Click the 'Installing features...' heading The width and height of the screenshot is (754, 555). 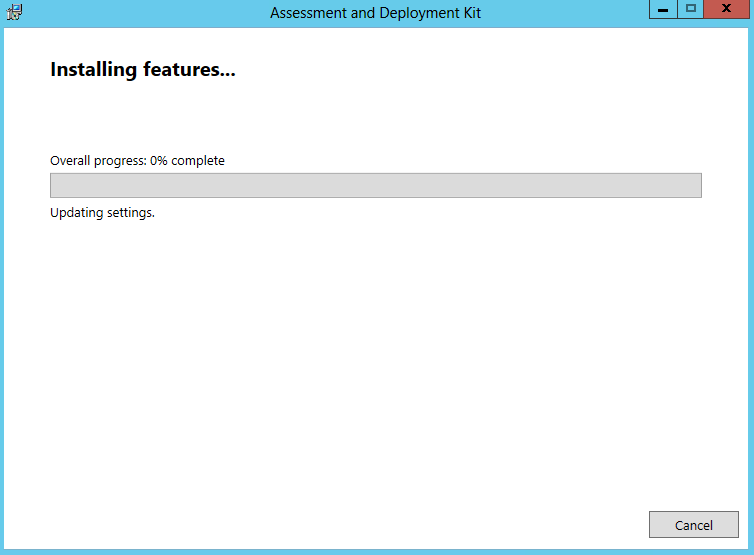click(x=143, y=70)
